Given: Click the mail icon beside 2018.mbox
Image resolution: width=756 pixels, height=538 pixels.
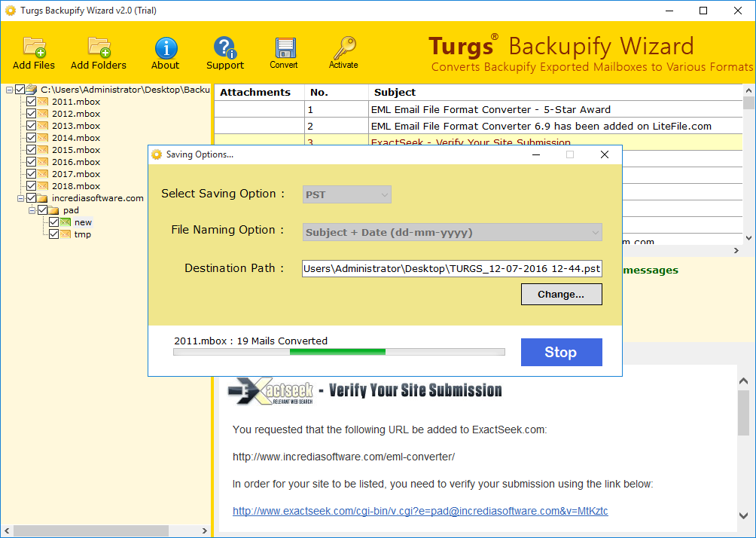Looking at the screenshot, I should pyautogui.click(x=43, y=186).
